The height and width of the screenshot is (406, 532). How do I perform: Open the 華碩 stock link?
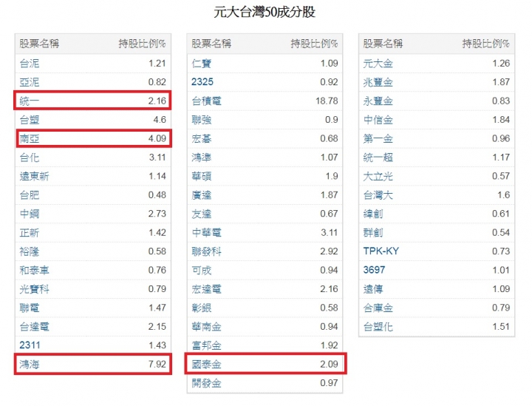202,176
